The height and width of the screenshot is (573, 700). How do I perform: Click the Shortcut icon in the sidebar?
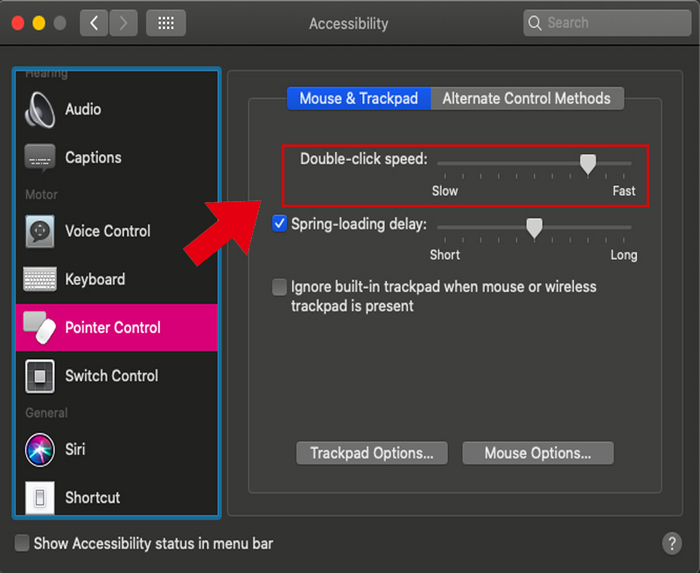[40, 498]
